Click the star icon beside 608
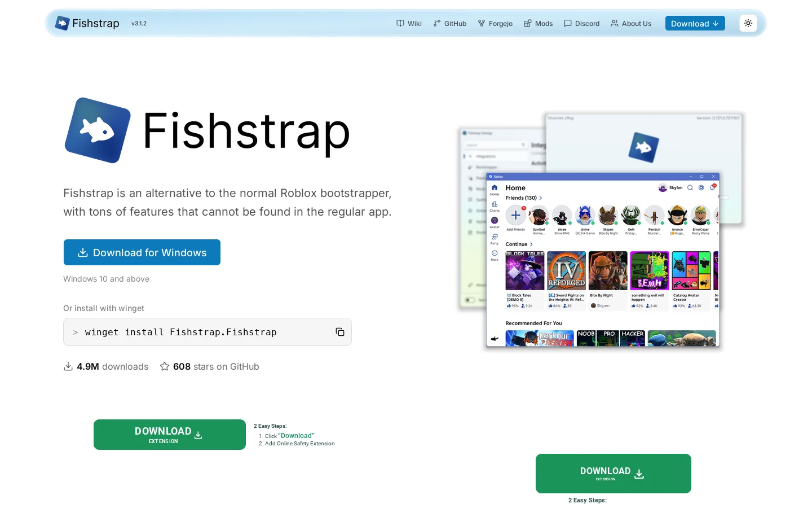Image resolution: width=812 pixels, height=508 pixels. [165, 366]
